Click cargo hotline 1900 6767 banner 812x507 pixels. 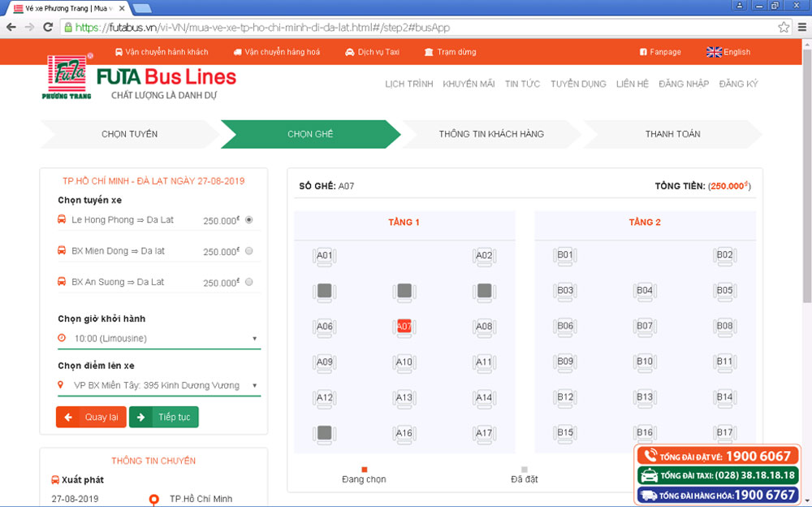(719, 495)
